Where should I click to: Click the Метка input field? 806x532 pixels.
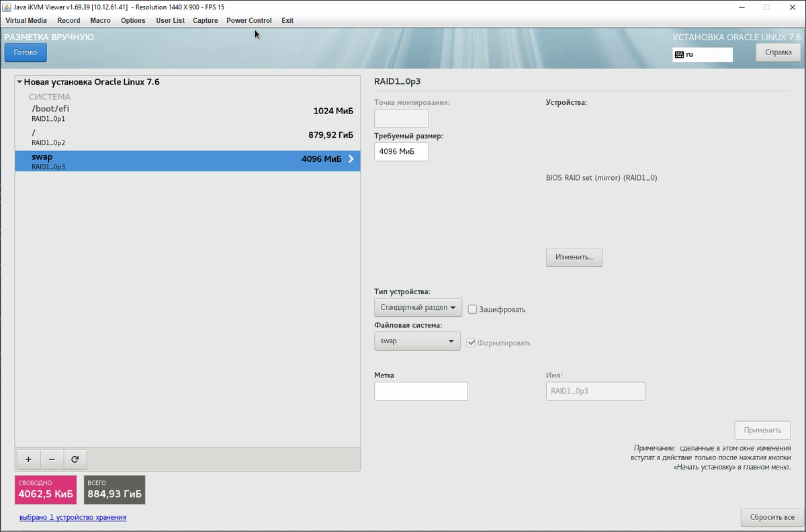420,391
